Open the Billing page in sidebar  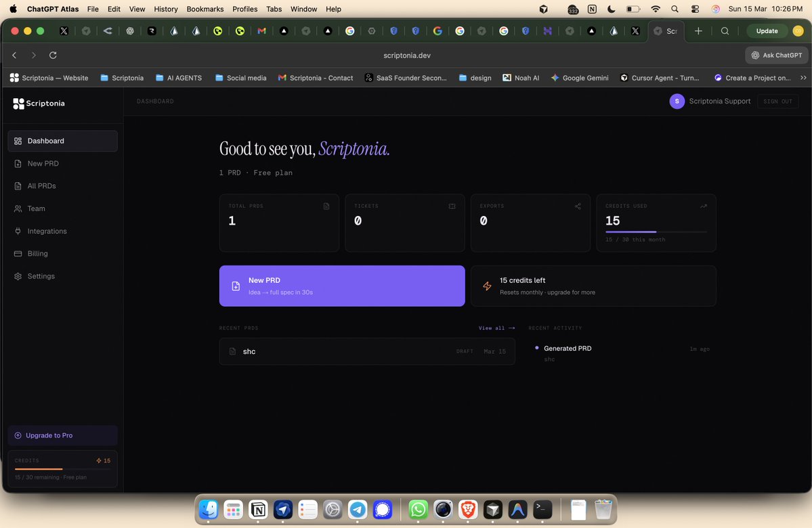[x=63, y=254]
